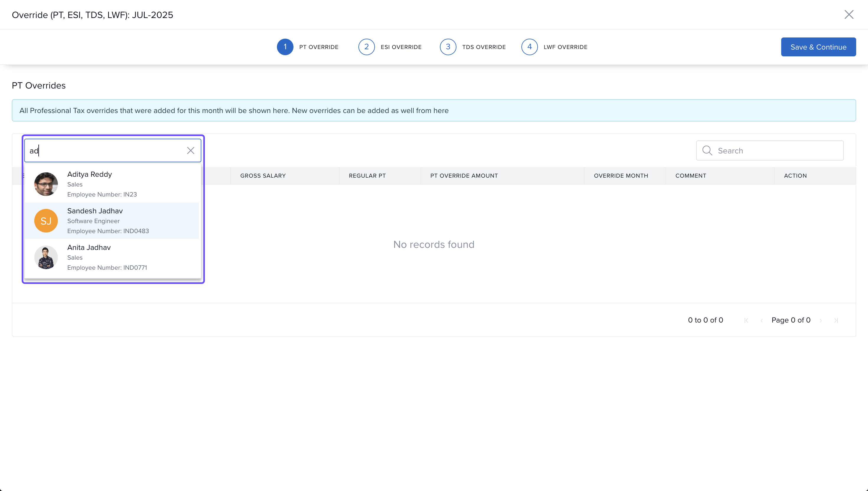
Task: Switch to ESI Override step
Action: 390,47
